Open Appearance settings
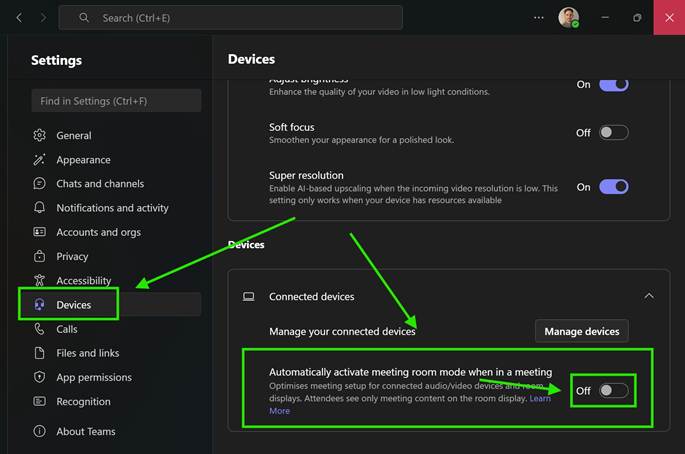 pos(117,160)
